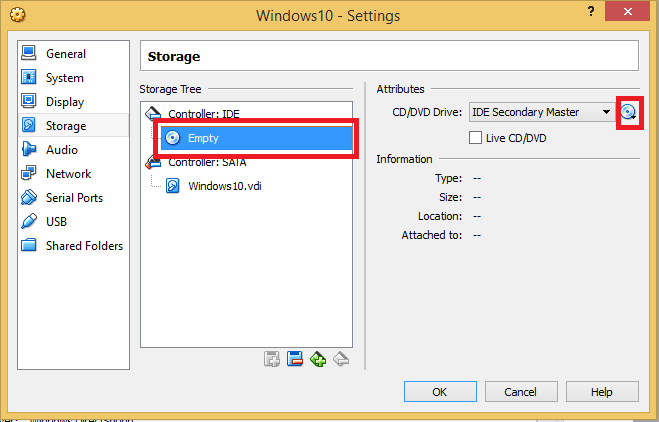Close the Windows10 Settings dialog
Viewport: 659px width, 422px height.
click(x=627, y=11)
